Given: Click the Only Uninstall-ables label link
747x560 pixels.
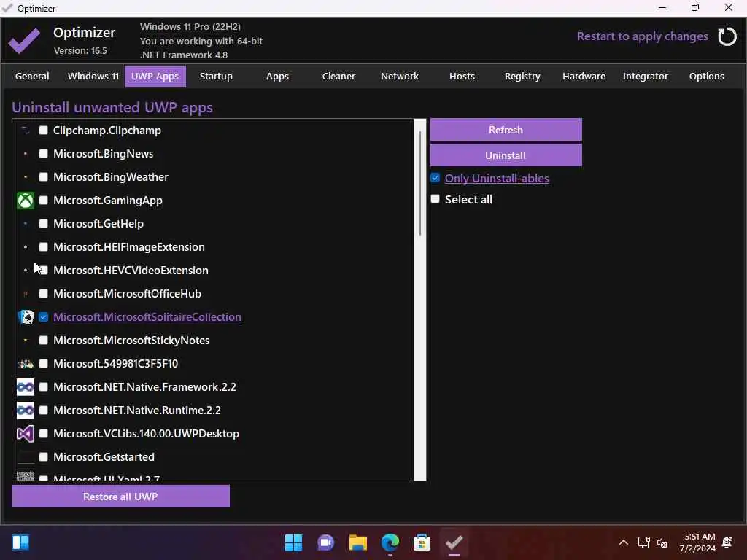Looking at the screenshot, I should 497,178.
